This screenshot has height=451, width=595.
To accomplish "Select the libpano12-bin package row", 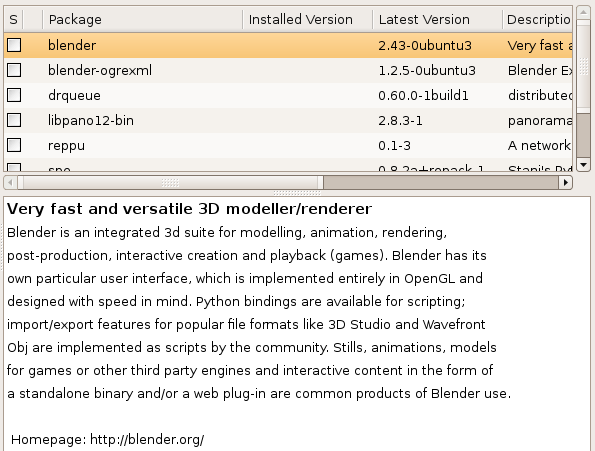I will point(288,120).
